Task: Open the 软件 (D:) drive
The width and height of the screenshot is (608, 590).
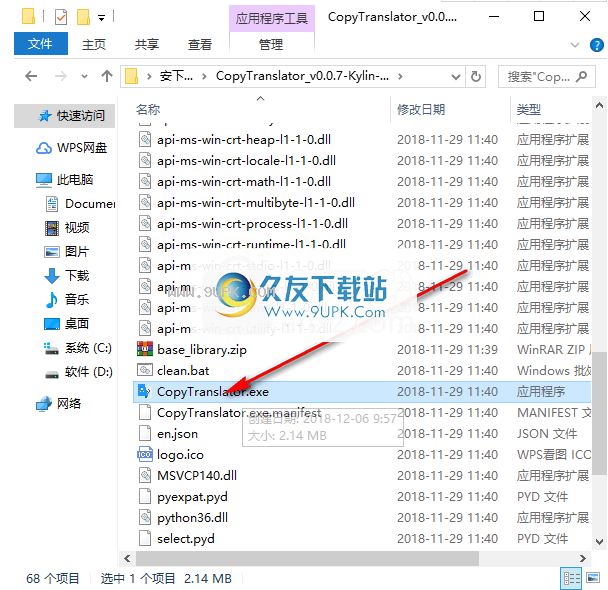Action: click(79, 372)
